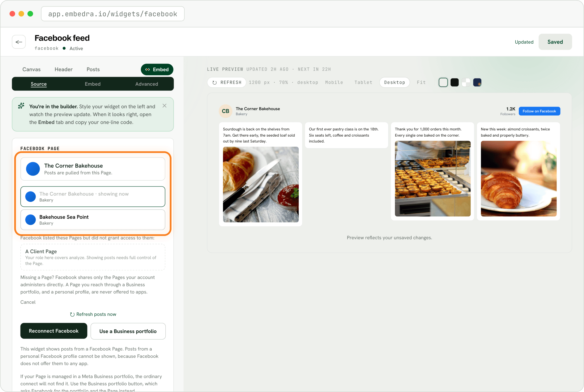Select the white preview background swatch
Viewport: 584px width, 392px height.
443,82
